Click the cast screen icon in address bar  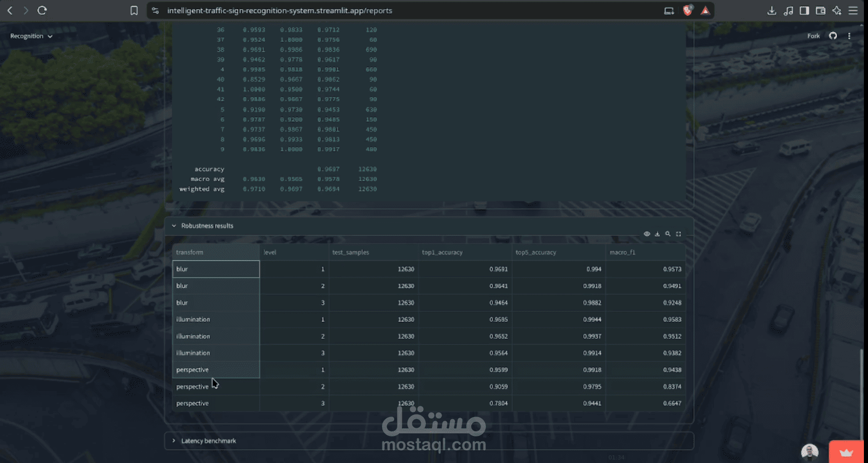[669, 10]
